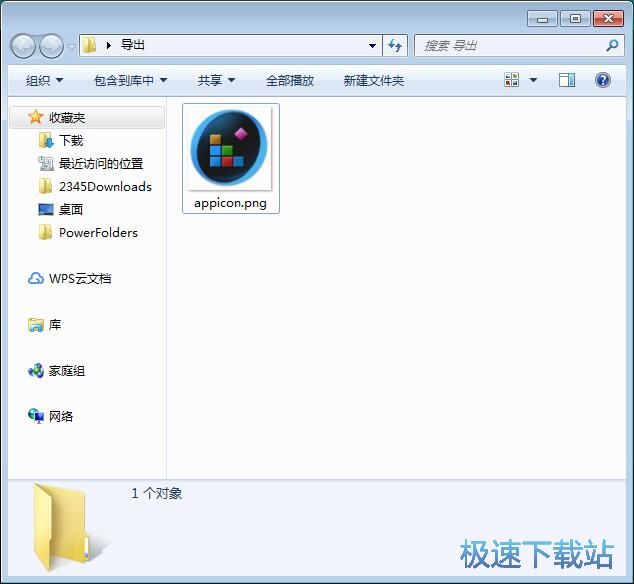The image size is (634, 584).
Task: Select 网络 in the navigation pane
Action: 61,417
